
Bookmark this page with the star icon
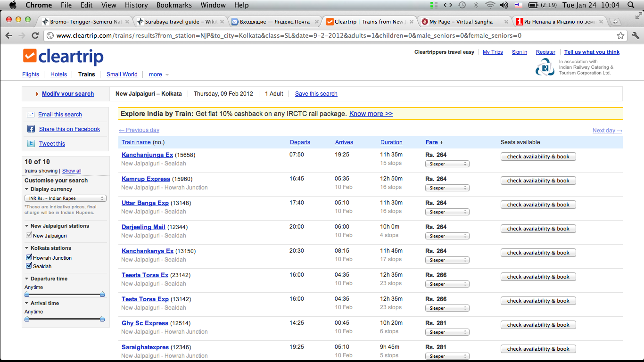(621, 36)
